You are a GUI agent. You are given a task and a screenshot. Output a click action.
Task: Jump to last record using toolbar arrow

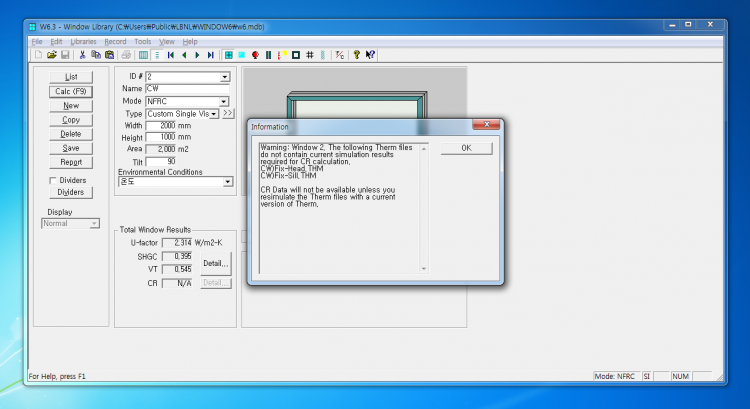click(x=211, y=55)
